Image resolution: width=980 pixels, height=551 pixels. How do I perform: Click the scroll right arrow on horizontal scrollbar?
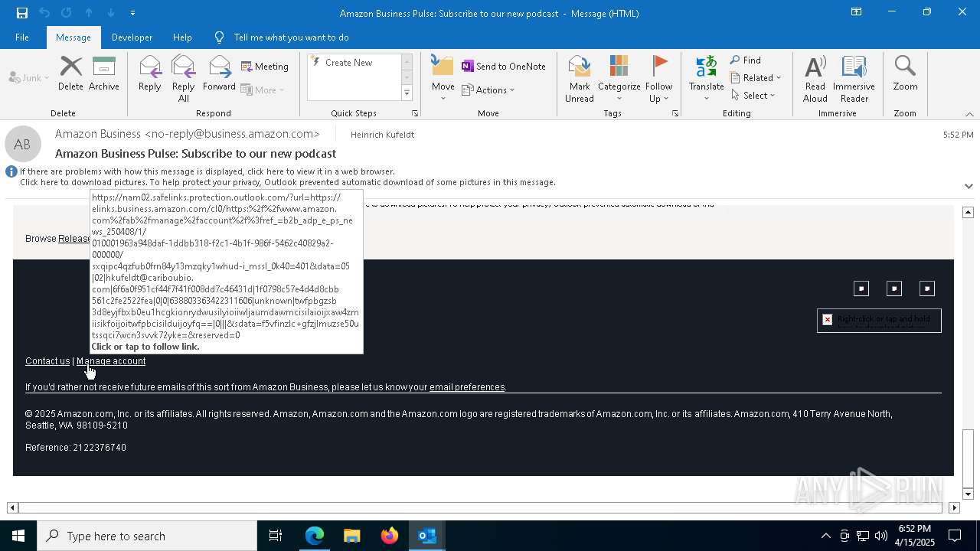[x=954, y=507]
